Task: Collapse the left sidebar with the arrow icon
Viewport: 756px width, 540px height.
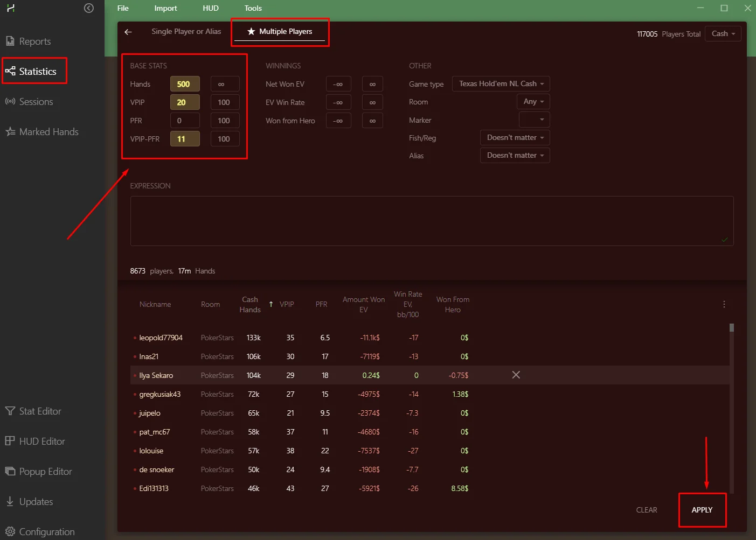Action: pos(89,8)
